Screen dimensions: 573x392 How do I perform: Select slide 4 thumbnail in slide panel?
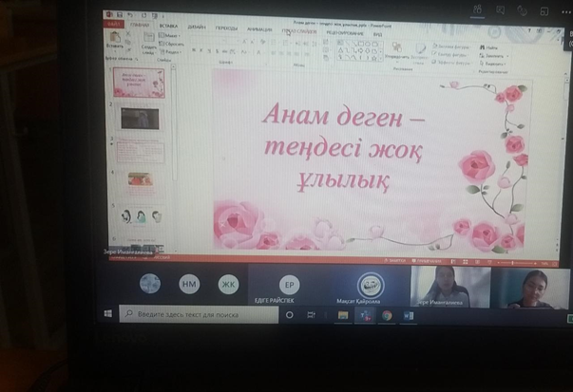[x=139, y=180]
